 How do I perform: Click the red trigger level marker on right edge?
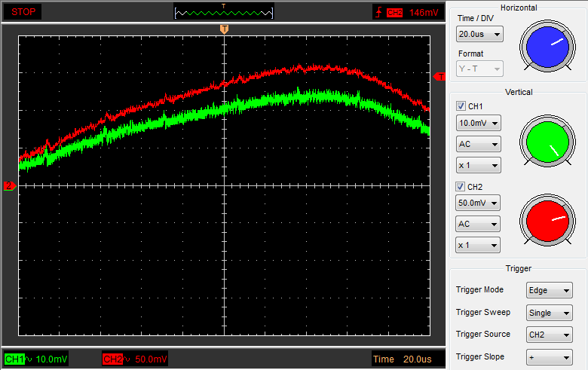pos(442,76)
